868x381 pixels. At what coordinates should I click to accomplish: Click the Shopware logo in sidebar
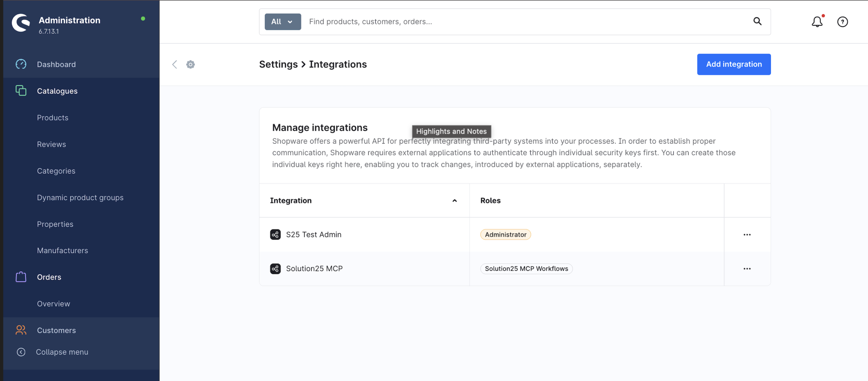pyautogui.click(x=21, y=23)
